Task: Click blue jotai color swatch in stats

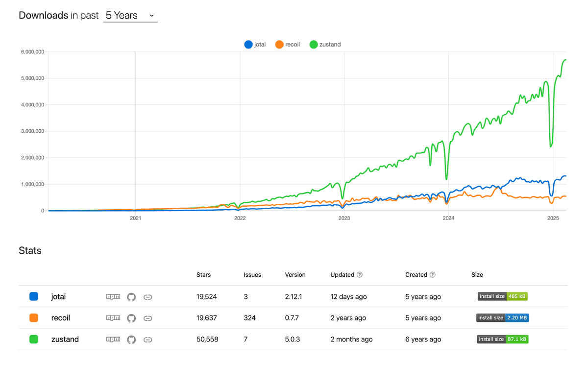Action: pyautogui.click(x=34, y=296)
